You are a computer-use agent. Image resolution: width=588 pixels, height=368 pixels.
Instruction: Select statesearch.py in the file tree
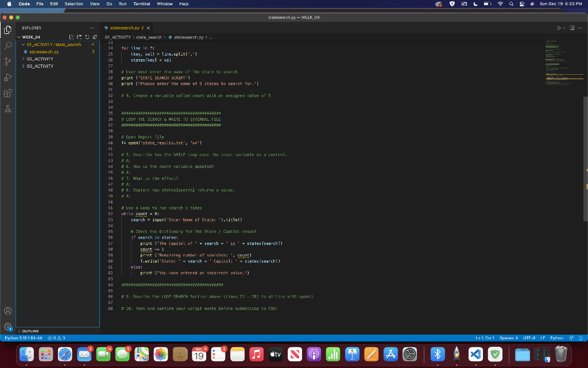pos(44,51)
